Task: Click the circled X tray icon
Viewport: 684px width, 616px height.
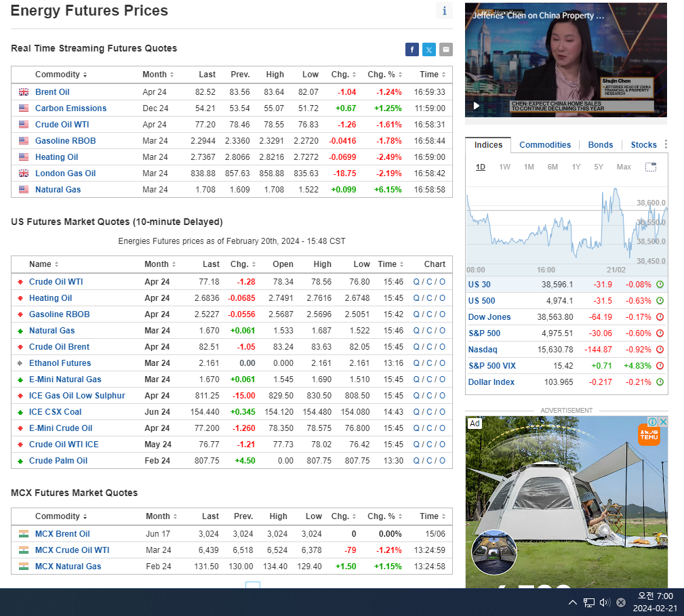Action: pyautogui.click(x=621, y=602)
